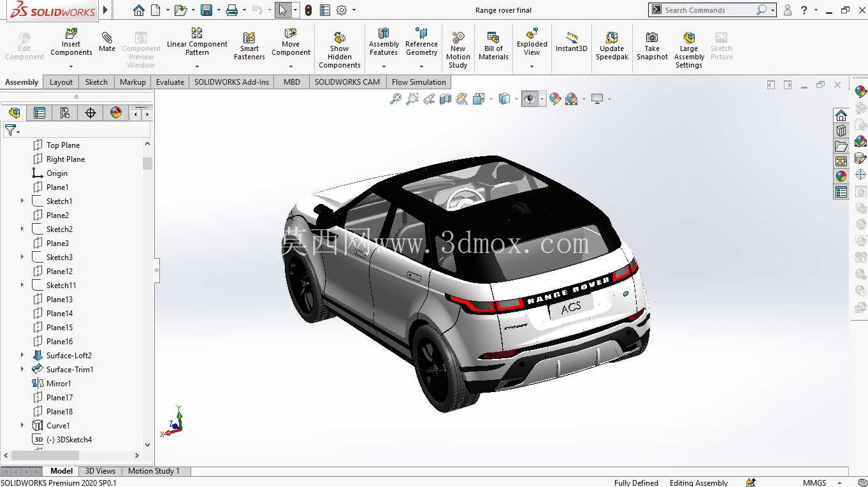Viewport: 868px width, 487px height.
Task: Expand the Sketch1 feature node
Action: coord(22,201)
